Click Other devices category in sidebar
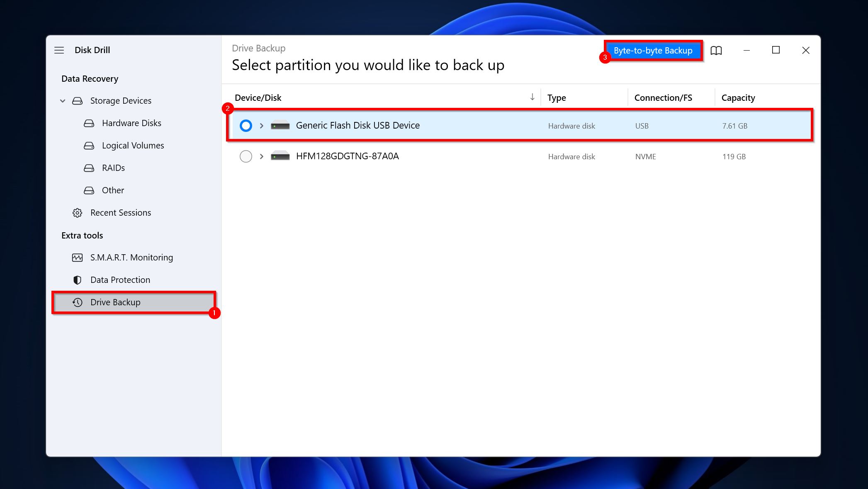This screenshot has width=868, height=489. [112, 190]
